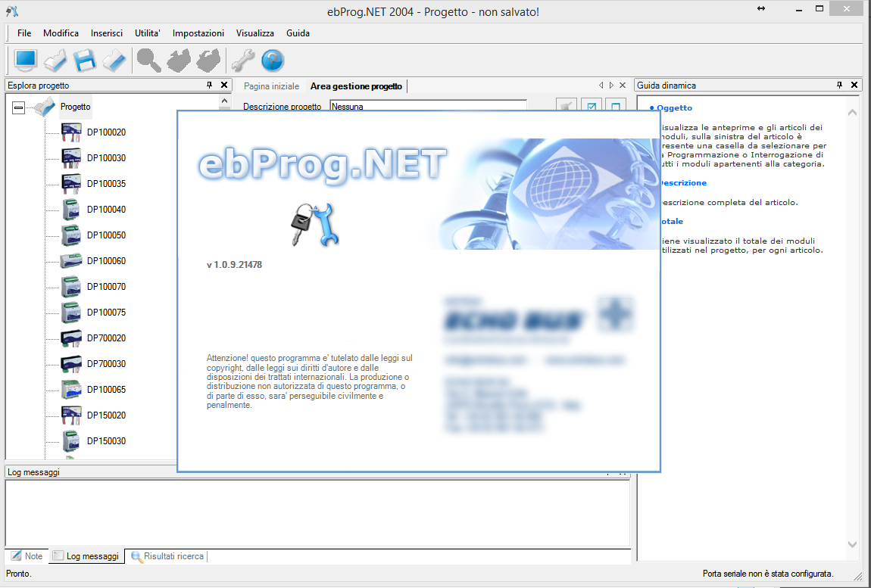Close the Esplora progetto panel
The width and height of the screenshot is (871, 588).
[224, 85]
